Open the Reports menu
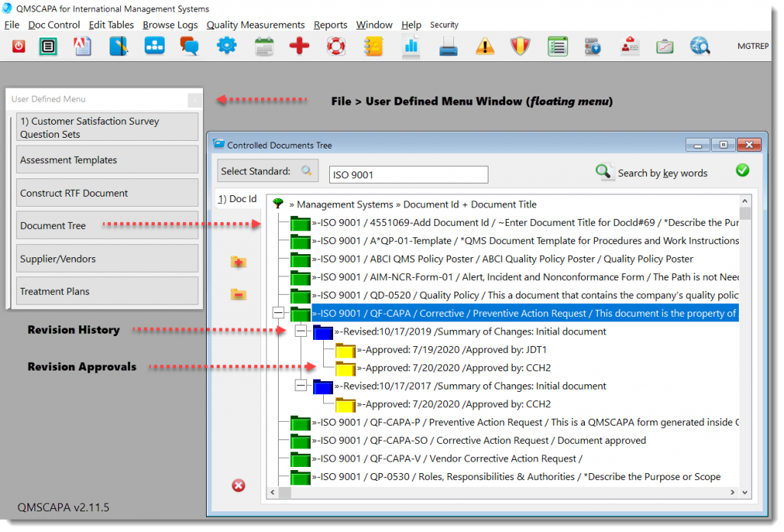This screenshot has width=784, height=532. pyautogui.click(x=331, y=25)
